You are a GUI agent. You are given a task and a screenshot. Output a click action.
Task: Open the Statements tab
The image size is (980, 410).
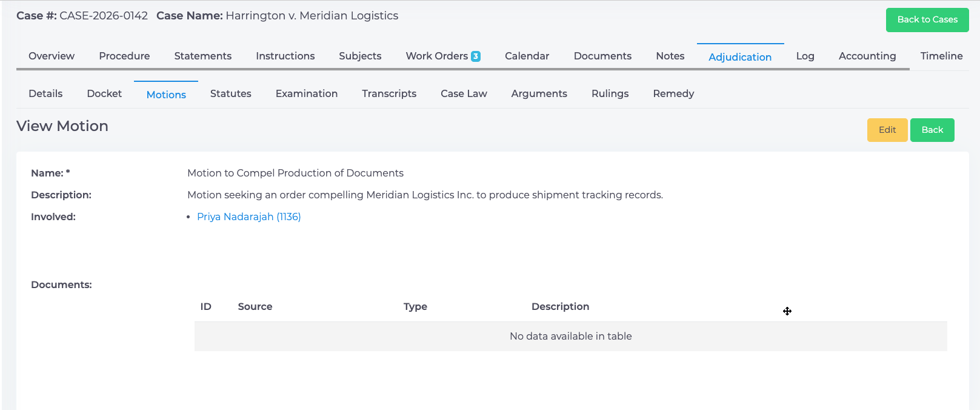[x=203, y=56]
